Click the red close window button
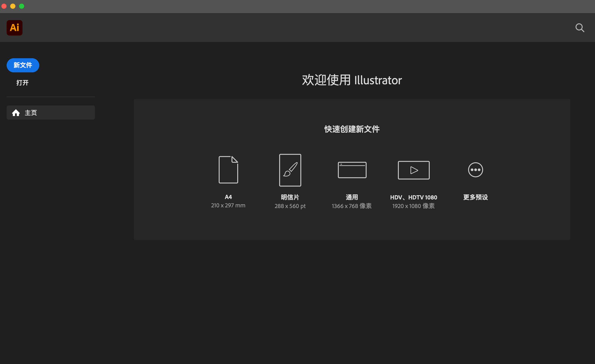Screen dimensions: 595x364 pos(4,6)
